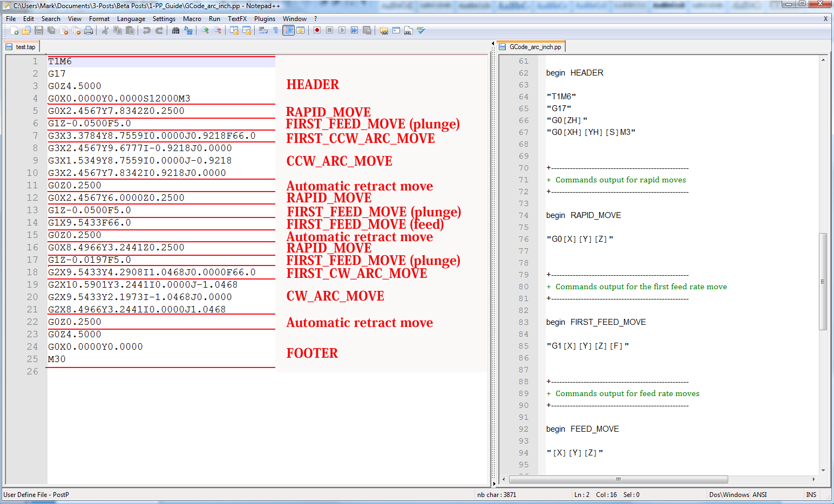Switch to the GCode_arc_inch.pp tab
Screen dimensions: 834x504
531,47
